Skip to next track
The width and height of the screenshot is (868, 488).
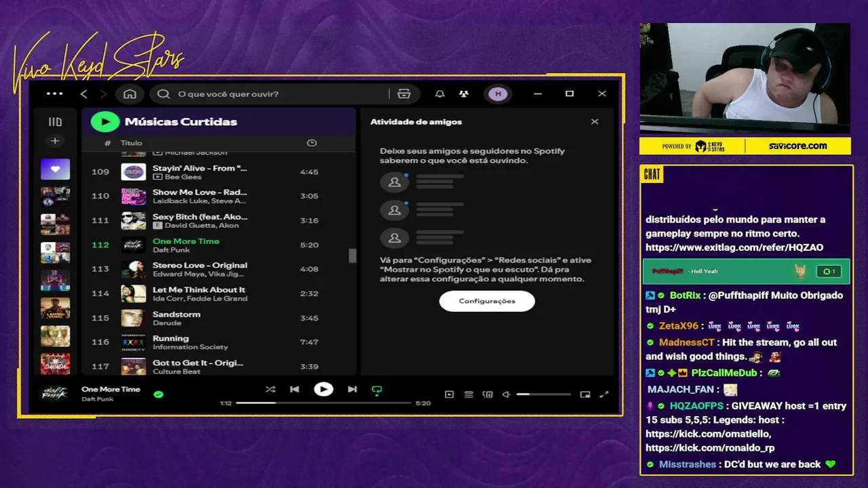[x=352, y=390]
